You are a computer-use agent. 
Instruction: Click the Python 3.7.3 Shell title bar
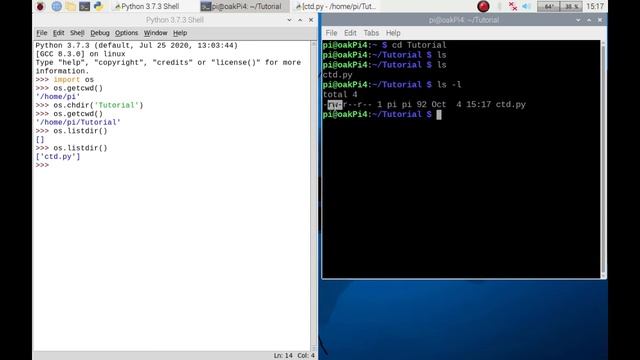click(x=175, y=20)
